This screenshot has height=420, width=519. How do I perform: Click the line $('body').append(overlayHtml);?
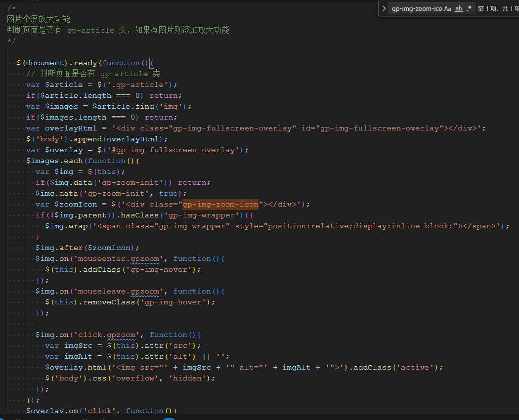[97, 139]
